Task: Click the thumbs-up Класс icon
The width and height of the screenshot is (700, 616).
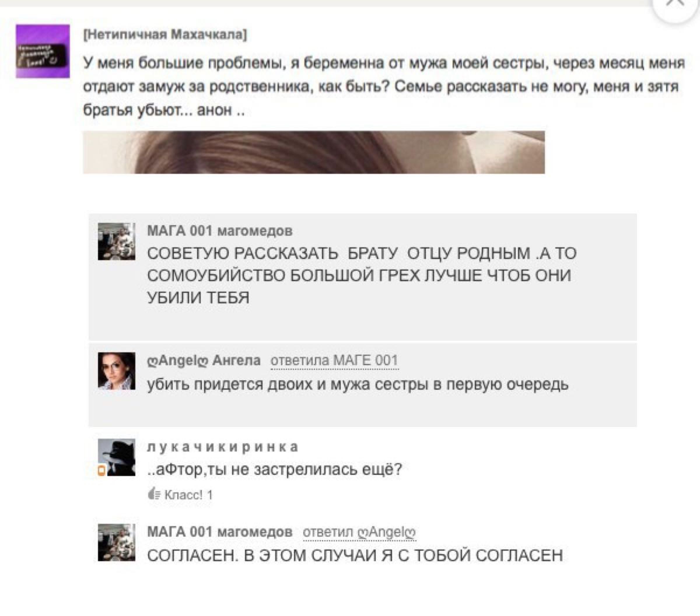Action: tap(154, 494)
